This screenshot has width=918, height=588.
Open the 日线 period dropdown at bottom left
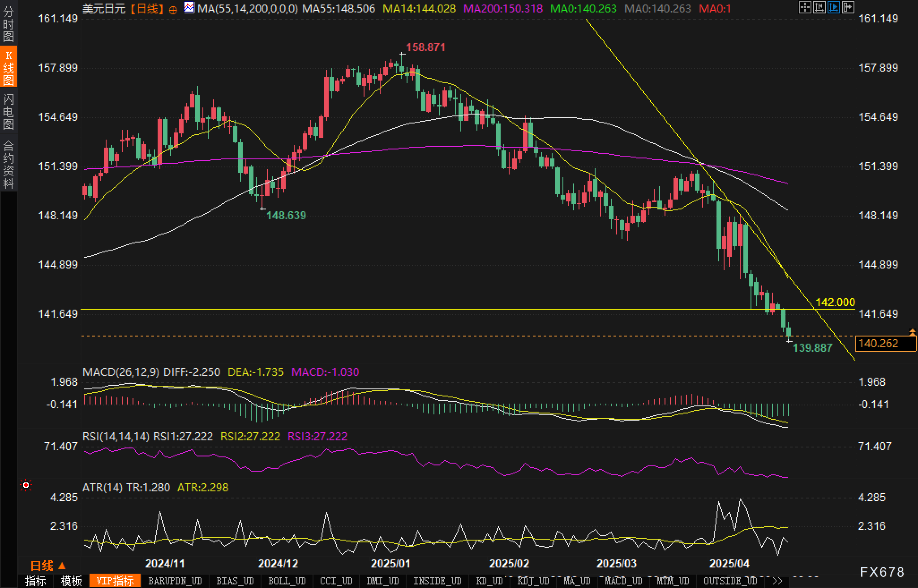(x=47, y=566)
